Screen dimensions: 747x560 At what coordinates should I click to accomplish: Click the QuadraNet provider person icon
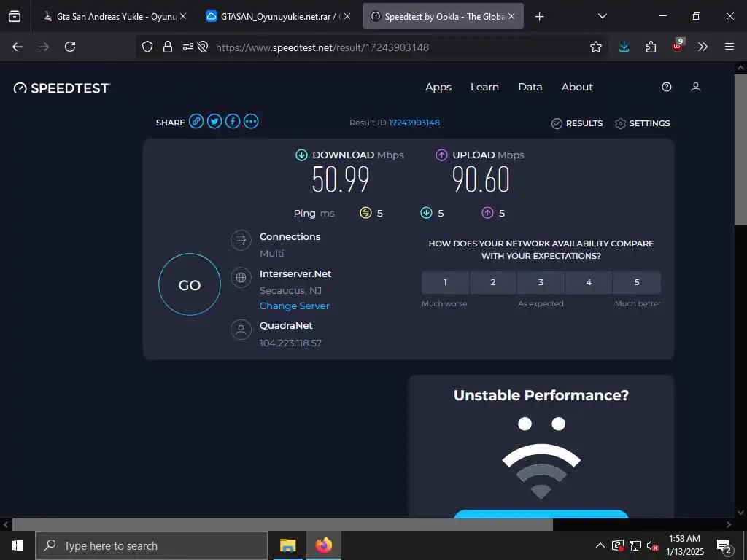[x=241, y=330]
